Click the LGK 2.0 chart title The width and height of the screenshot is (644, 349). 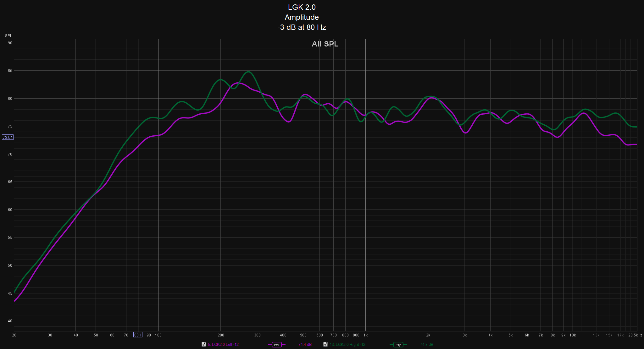coord(302,7)
